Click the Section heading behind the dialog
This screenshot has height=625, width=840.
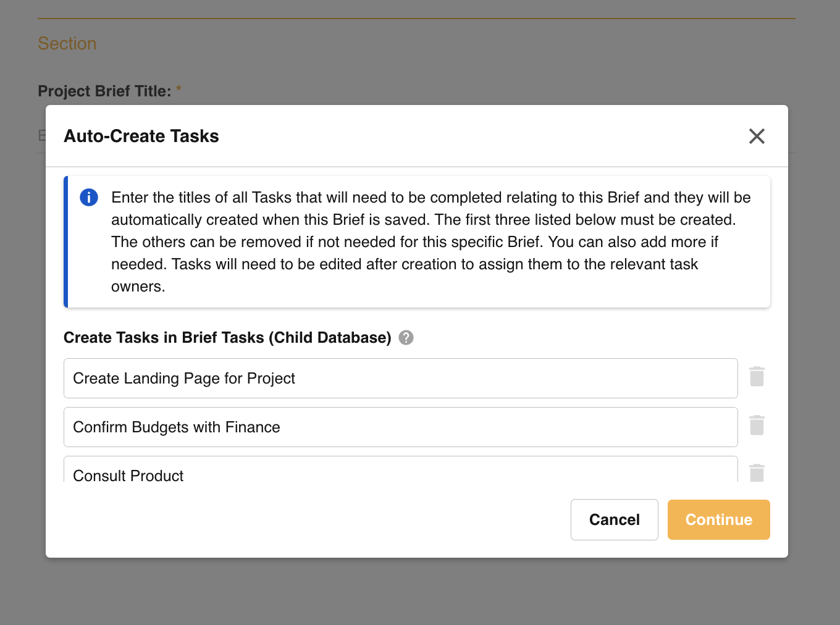(x=67, y=44)
